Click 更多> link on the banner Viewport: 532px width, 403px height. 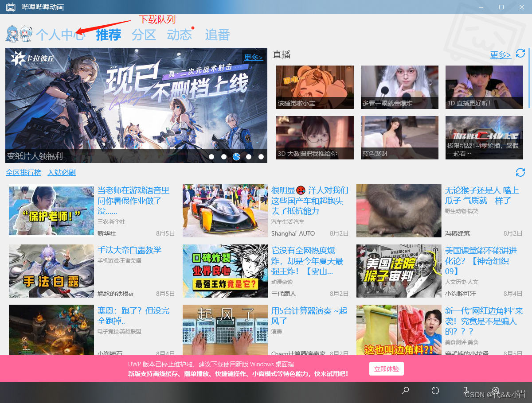point(254,57)
